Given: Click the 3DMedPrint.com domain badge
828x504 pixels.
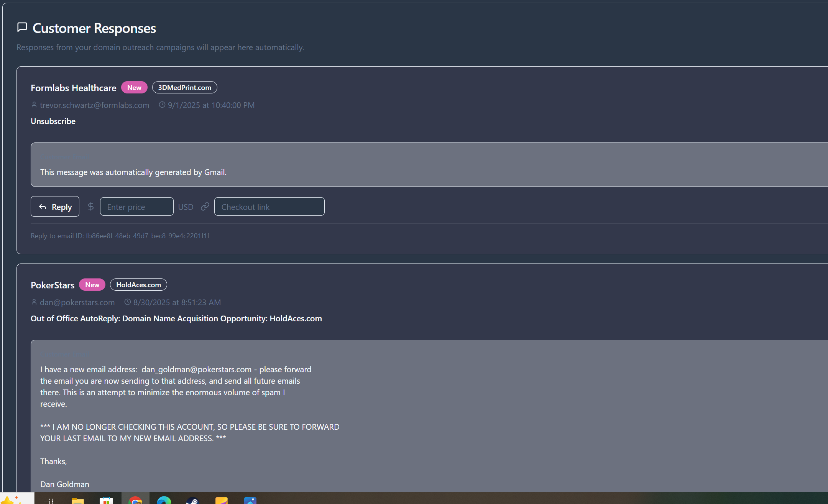Looking at the screenshot, I should 184,88.
